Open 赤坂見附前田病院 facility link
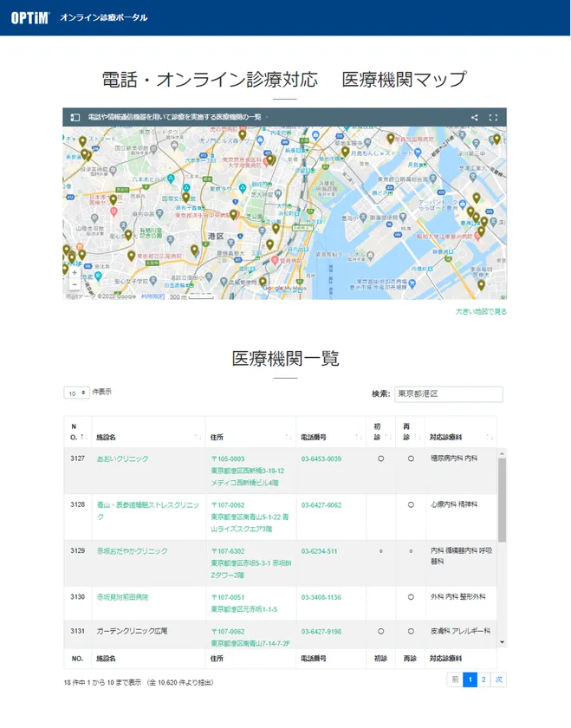This screenshot has height=728, width=571. (122, 597)
